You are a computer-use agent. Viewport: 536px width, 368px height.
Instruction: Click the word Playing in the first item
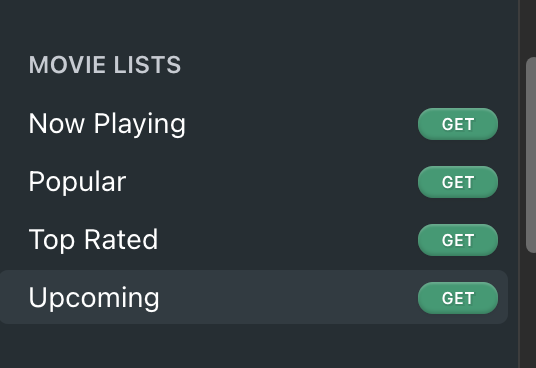click(139, 124)
